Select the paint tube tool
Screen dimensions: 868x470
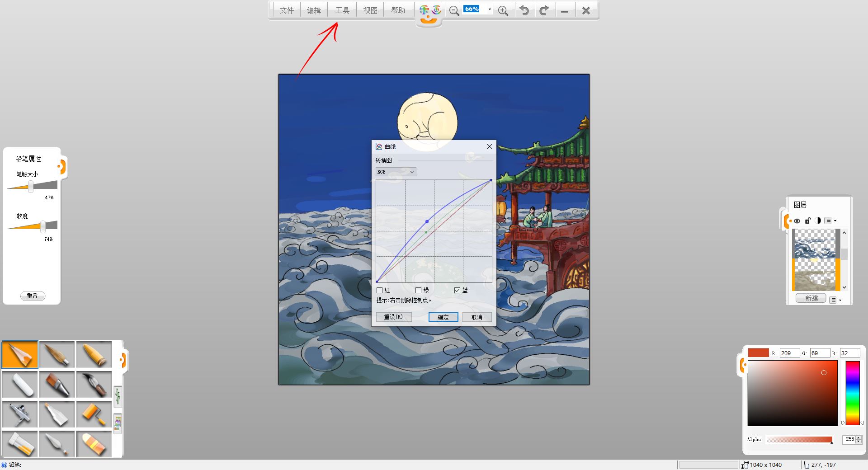click(20, 444)
